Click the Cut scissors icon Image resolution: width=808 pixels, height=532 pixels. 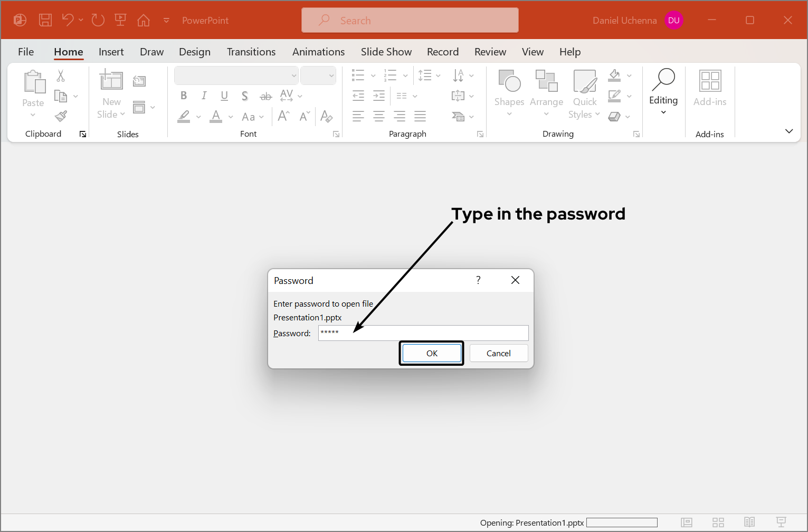[60, 77]
